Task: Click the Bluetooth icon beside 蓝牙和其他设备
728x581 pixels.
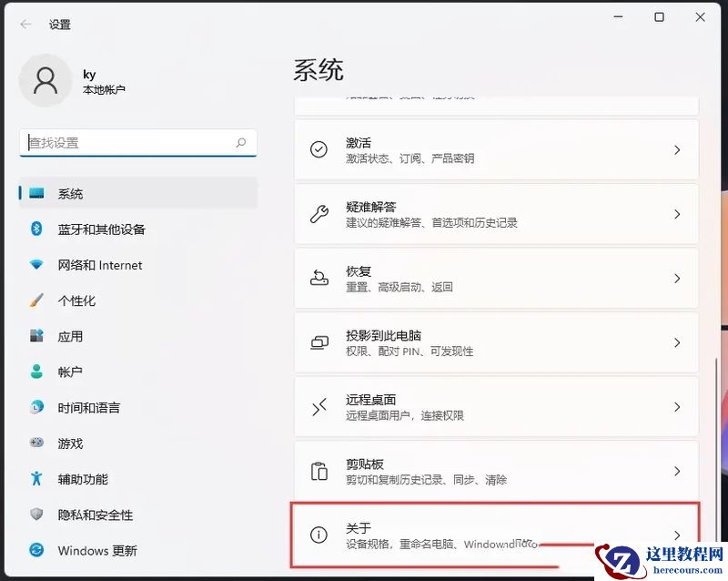Action: 35,229
